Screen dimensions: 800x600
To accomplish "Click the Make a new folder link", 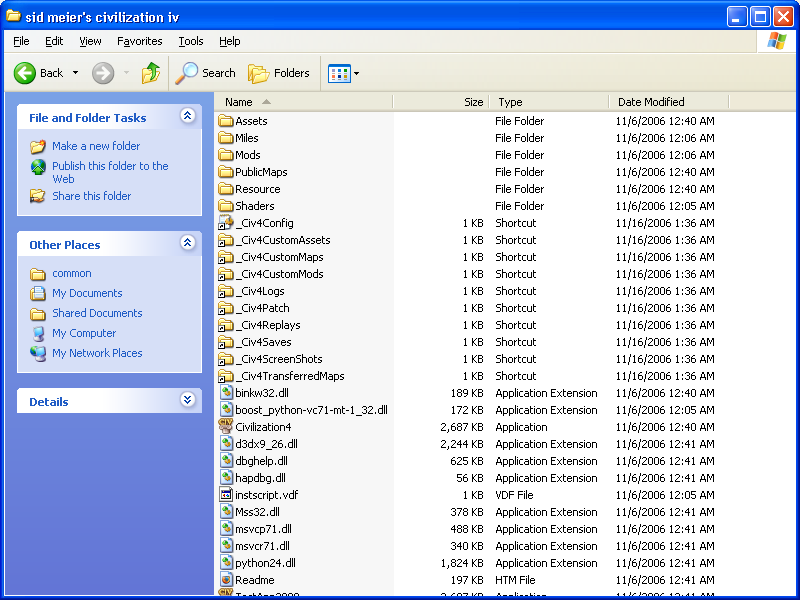I will 96,146.
